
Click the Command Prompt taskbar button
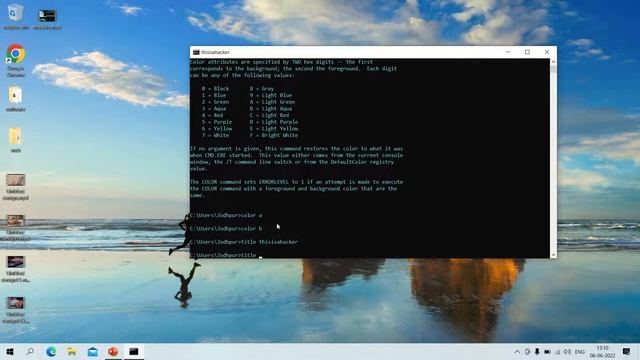click(x=134, y=351)
